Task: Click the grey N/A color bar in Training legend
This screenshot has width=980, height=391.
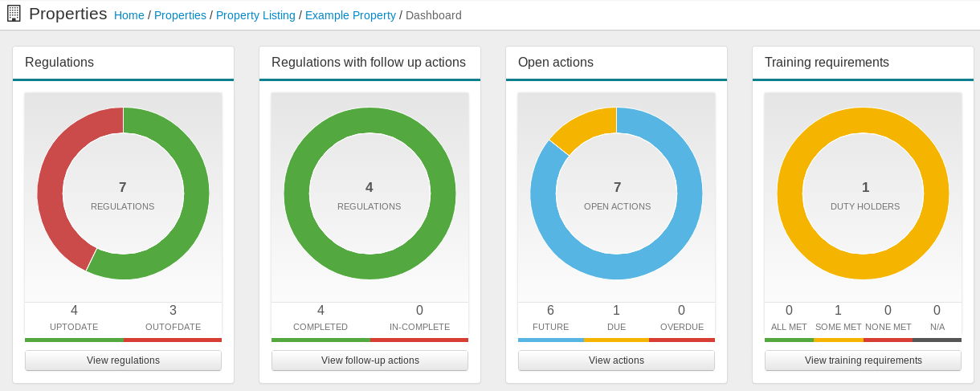Action: [x=937, y=340]
